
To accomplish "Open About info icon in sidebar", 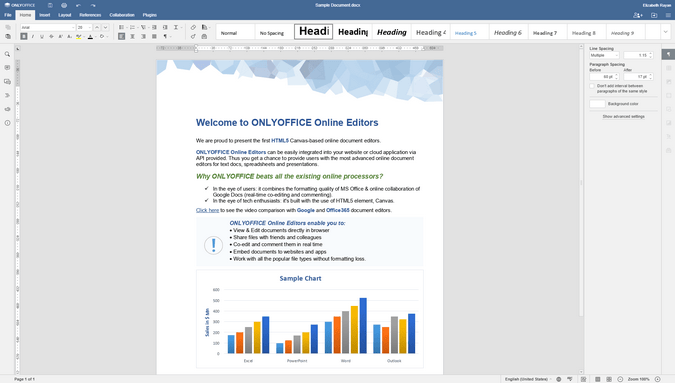I will [x=7, y=123].
